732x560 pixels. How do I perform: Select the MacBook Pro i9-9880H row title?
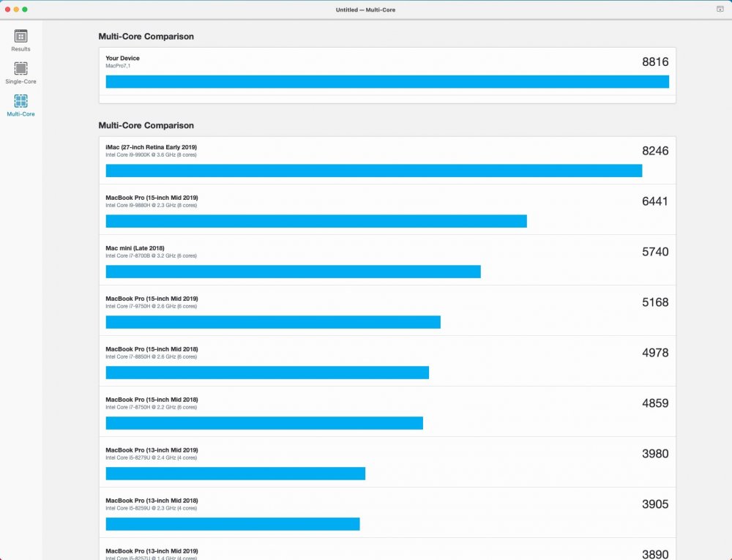point(152,198)
